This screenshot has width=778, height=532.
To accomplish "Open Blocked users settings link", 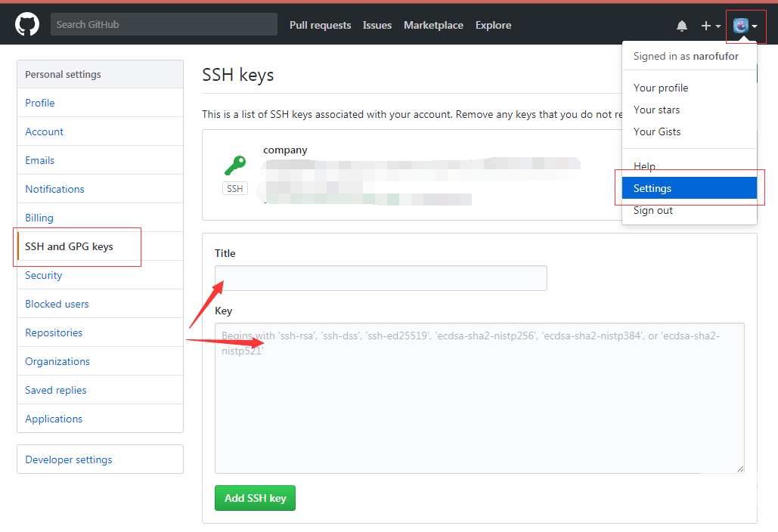I will pyautogui.click(x=101, y=304).
